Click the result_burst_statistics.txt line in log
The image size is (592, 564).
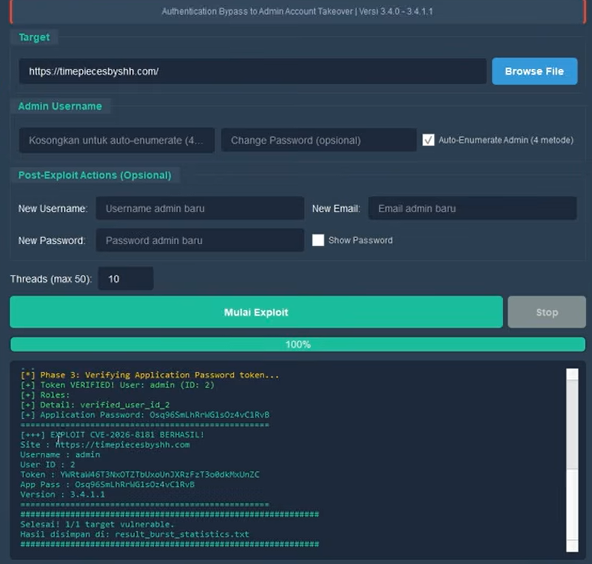pyautogui.click(x=135, y=534)
